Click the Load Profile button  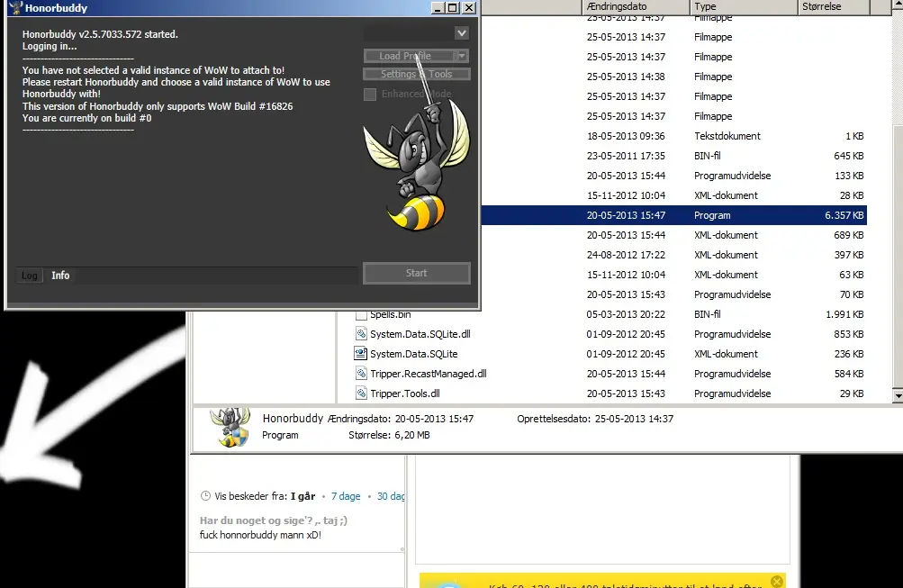(410, 56)
